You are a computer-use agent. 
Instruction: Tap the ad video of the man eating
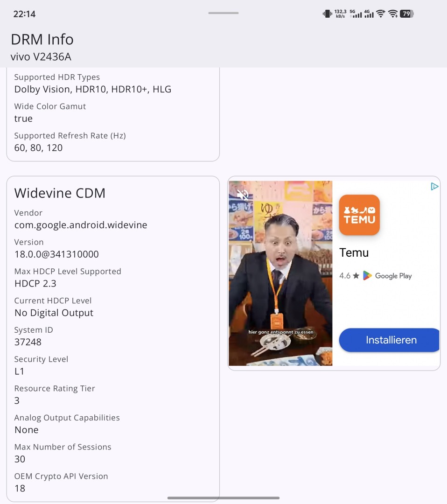click(x=280, y=273)
